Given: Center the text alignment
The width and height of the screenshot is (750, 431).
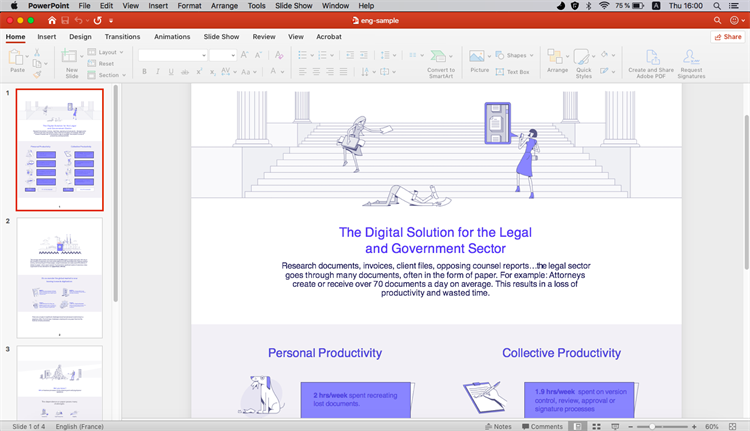Looking at the screenshot, I should click(x=316, y=72).
